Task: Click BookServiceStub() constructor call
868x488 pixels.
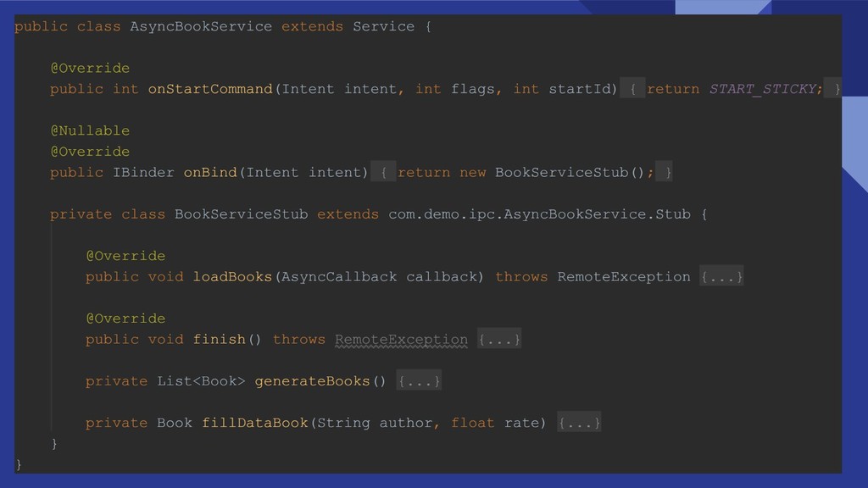Action: click(570, 173)
